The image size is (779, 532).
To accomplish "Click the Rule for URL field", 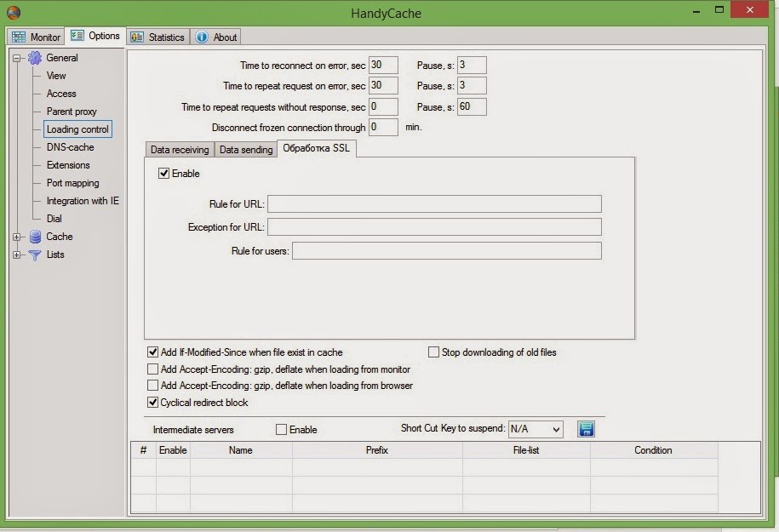I will click(434, 203).
